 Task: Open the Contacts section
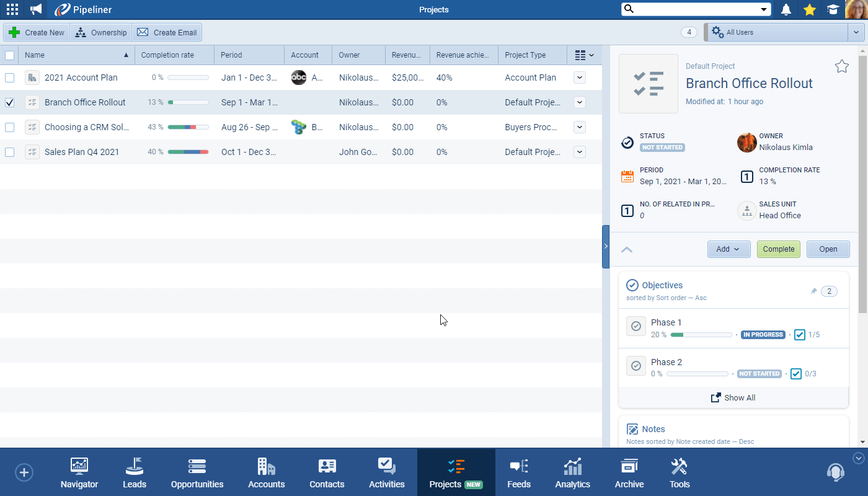pyautogui.click(x=326, y=472)
